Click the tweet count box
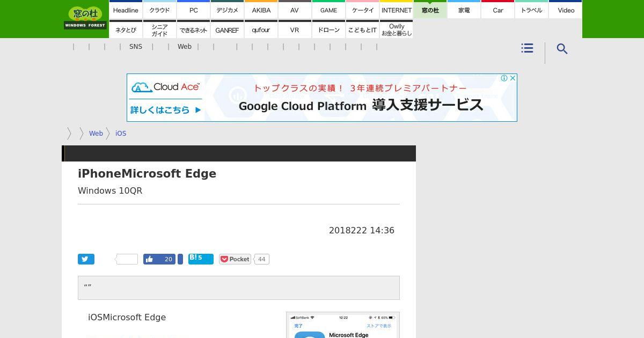Image resolution: width=644 pixels, height=338 pixels. tap(127, 259)
